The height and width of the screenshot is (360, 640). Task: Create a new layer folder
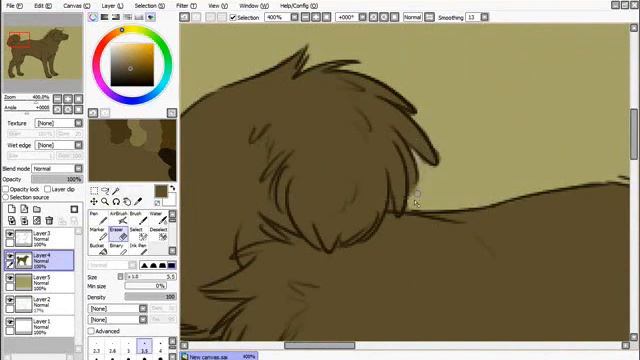[x=37, y=209]
